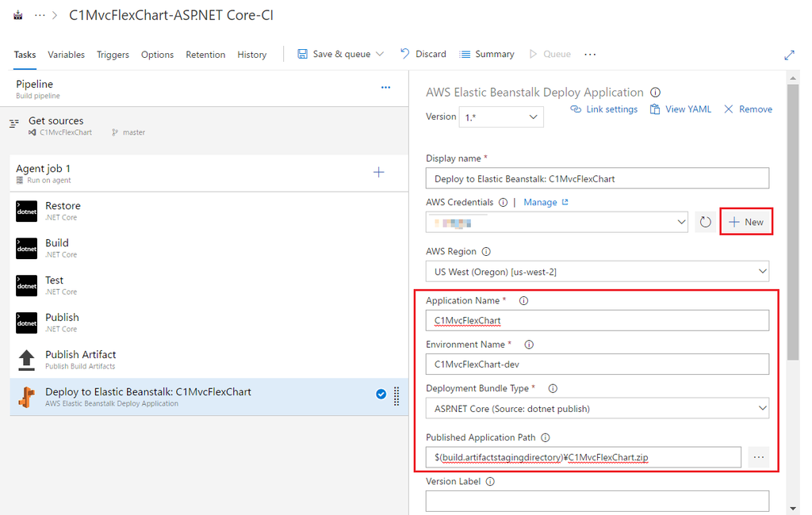
Task: Open Link settings
Action: point(603,109)
